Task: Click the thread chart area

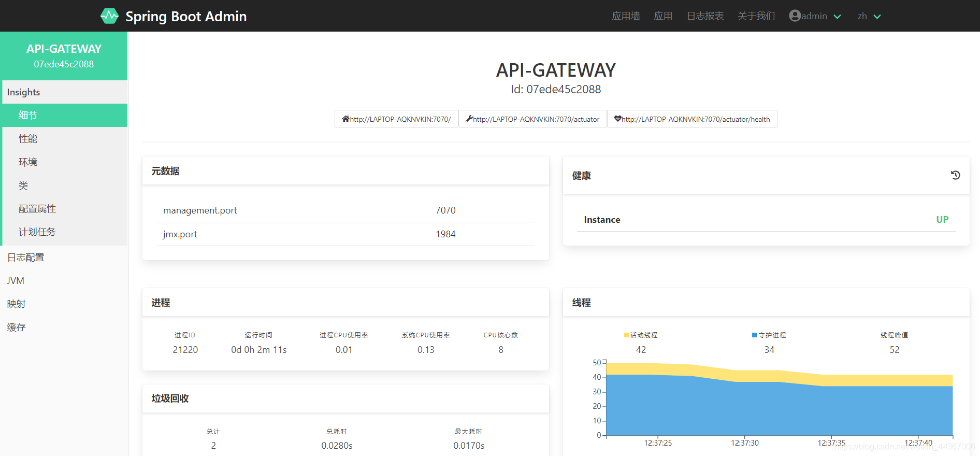Action: 780,399
